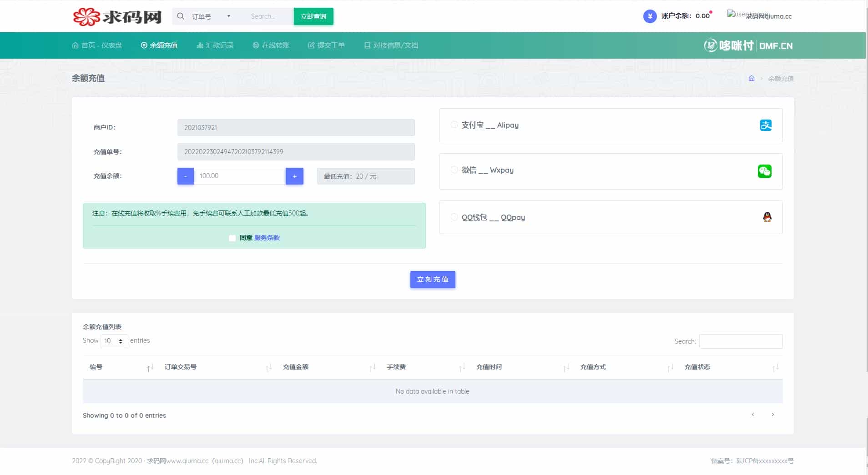The height and width of the screenshot is (475, 868).
Task: Increase recharge amount with plus button
Action: point(294,176)
